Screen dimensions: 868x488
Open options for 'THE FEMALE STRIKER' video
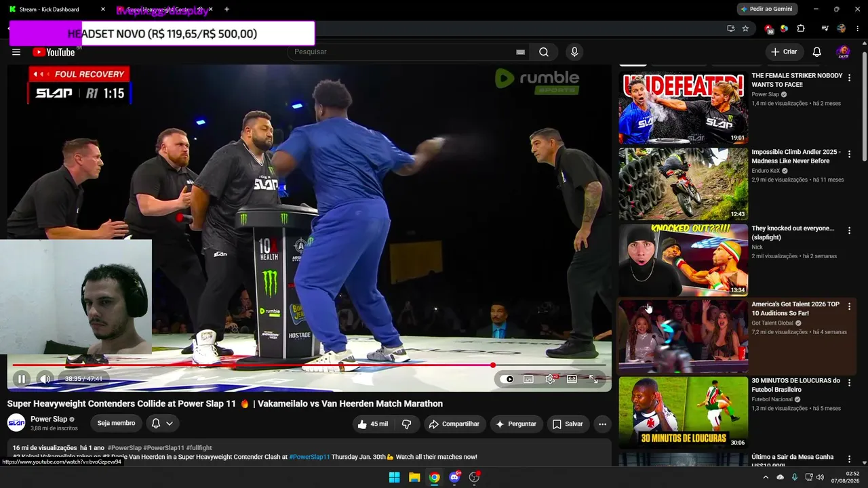tap(849, 79)
